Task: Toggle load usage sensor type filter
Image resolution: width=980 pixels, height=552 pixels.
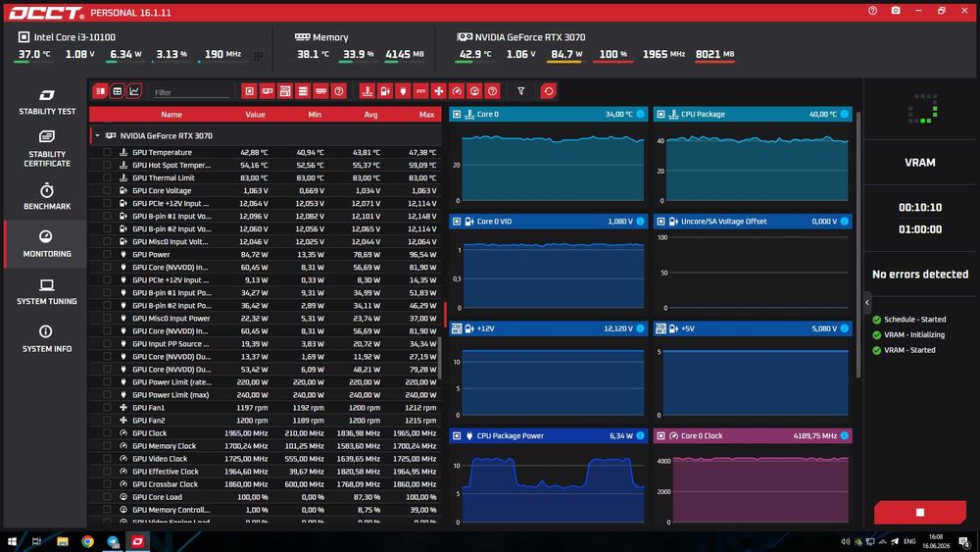Action: (474, 91)
